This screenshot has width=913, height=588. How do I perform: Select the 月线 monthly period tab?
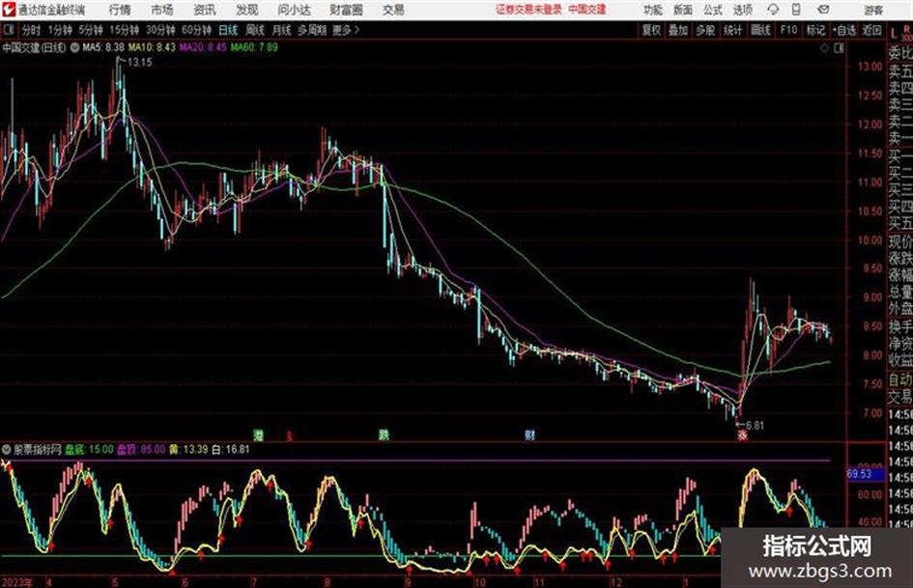pyautogui.click(x=281, y=30)
